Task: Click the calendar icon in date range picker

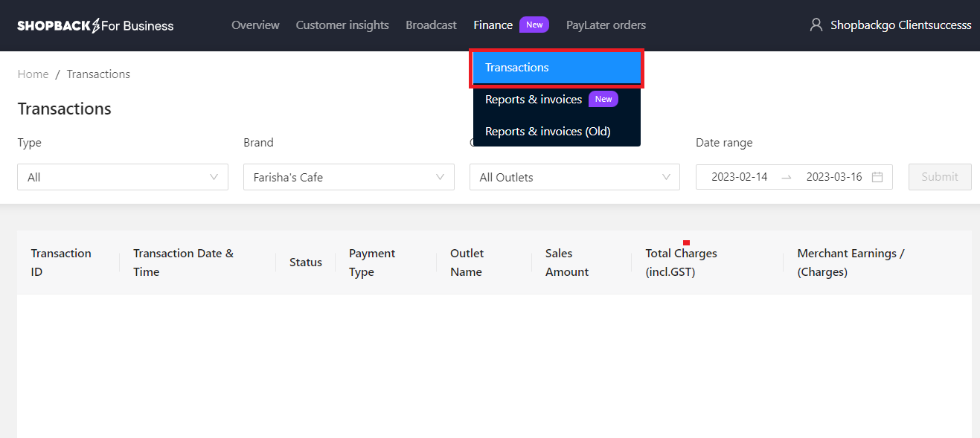Action: pos(877,177)
